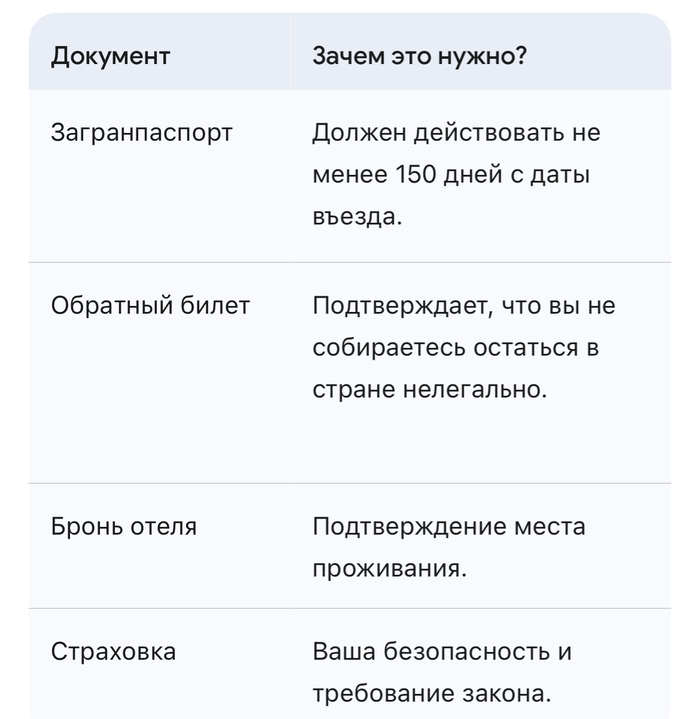Click the word "проживания" in the hotel description
The height and width of the screenshot is (719, 700).
click(x=387, y=569)
